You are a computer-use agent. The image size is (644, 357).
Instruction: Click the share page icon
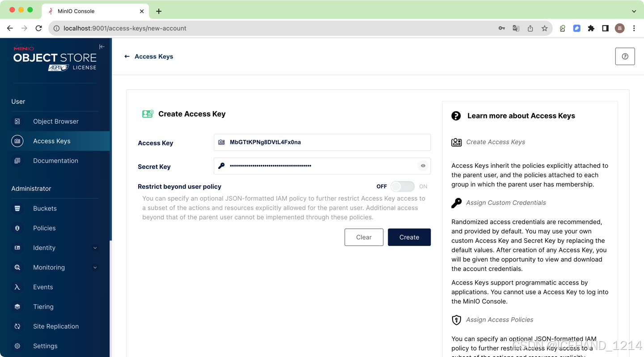pos(530,28)
